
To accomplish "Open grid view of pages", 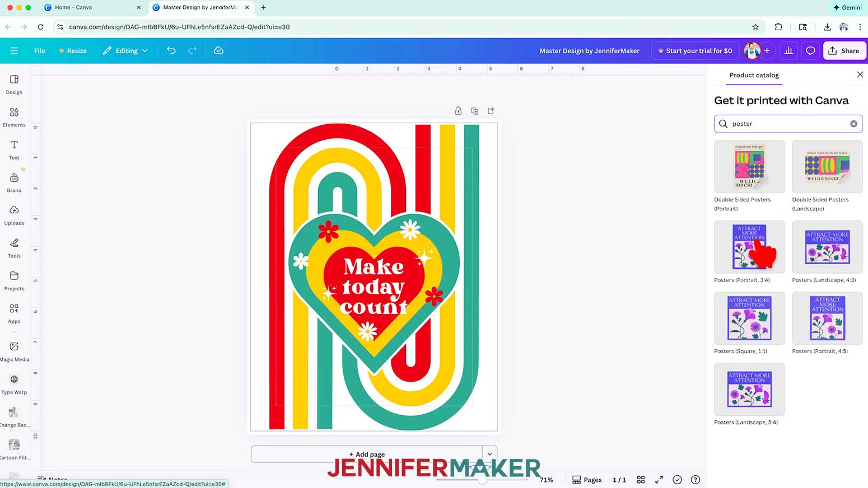I will coord(641,480).
